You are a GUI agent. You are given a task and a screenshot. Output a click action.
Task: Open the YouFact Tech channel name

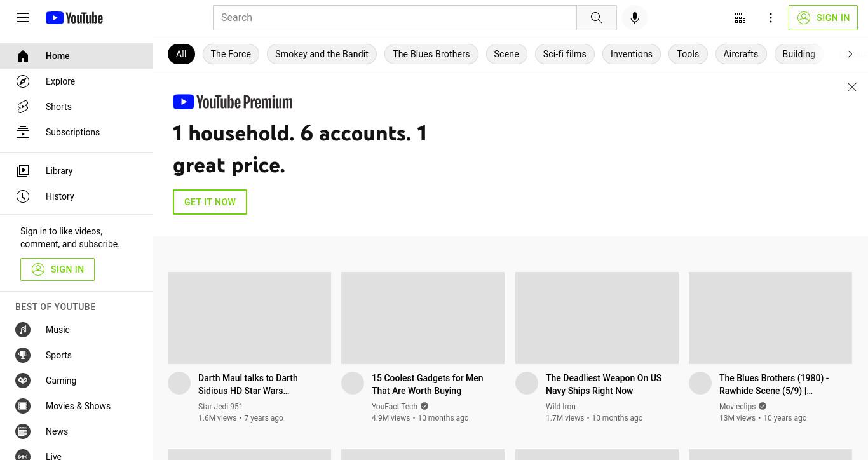click(x=395, y=407)
